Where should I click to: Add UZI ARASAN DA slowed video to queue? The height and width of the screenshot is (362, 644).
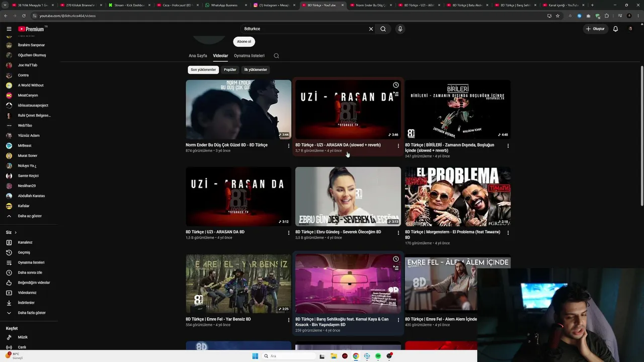coord(396,94)
